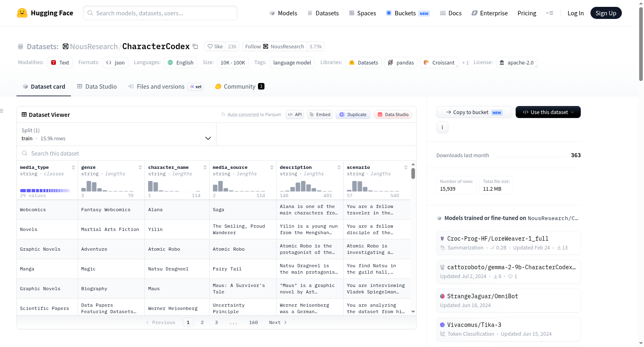Click the media_type classes distribution bar

coord(45,190)
